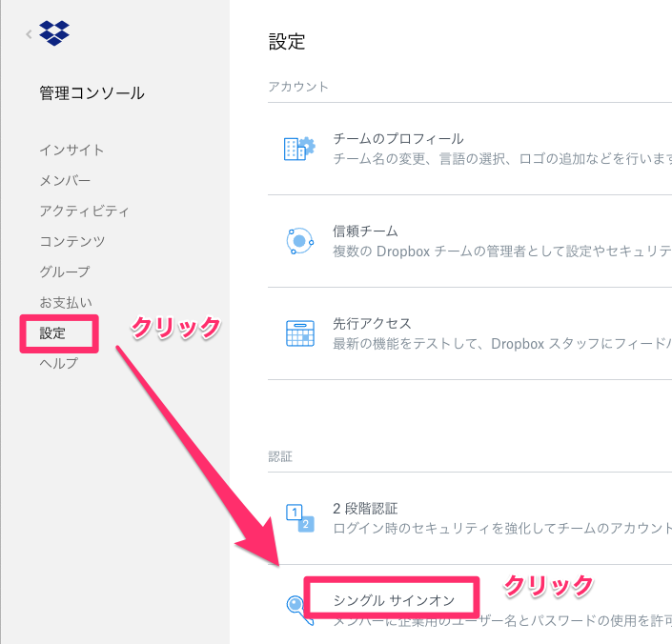The image size is (672, 644).
Task: Open 2 段階認証 setting
Action: tap(365, 509)
